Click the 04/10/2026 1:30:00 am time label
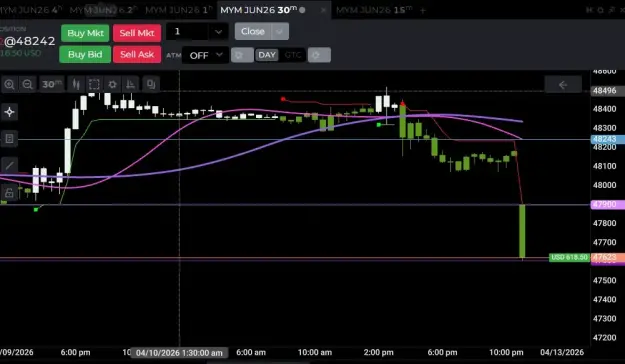The image size is (625, 364). tap(179, 353)
